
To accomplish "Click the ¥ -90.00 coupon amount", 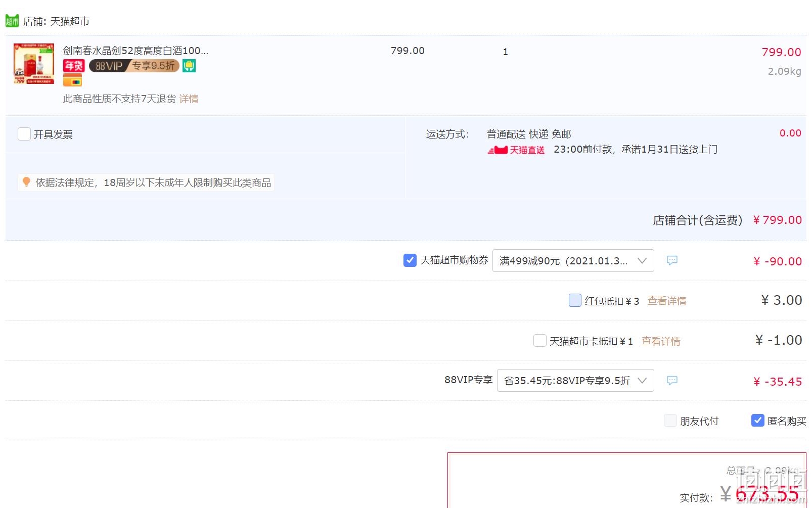I will 778,261.
